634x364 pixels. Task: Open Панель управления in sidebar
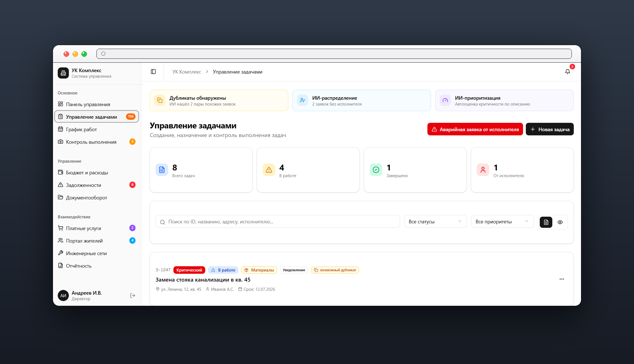coord(96,104)
